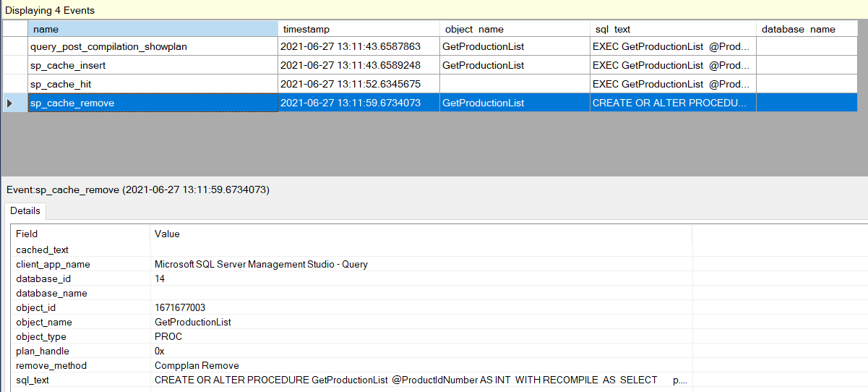868x392 pixels.
Task: Sort events by the timestamp column header
Action: tap(358, 30)
